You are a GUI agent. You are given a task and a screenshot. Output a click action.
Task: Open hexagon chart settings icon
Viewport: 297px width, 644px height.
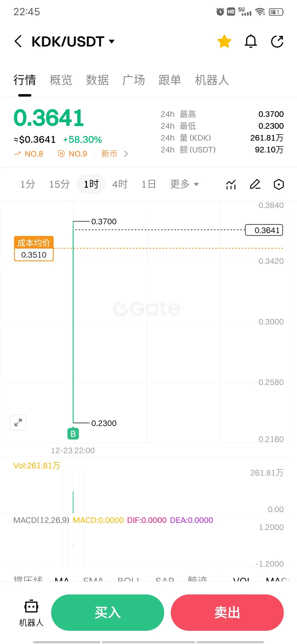pos(279,184)
